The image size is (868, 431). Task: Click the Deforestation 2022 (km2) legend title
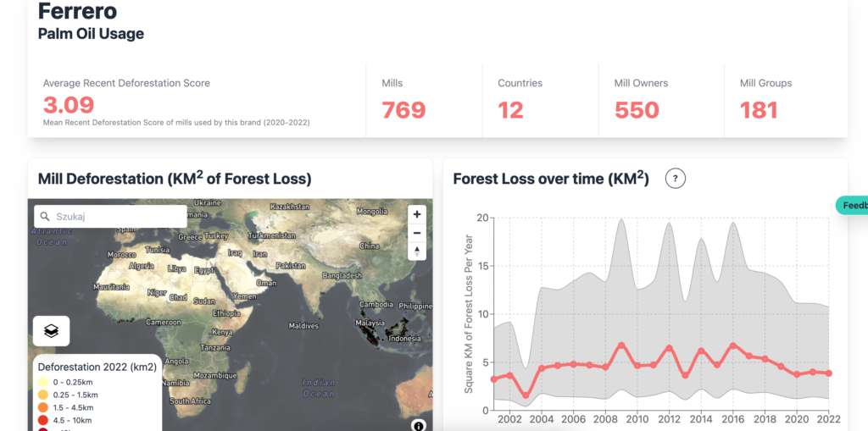(x=97, y=367)
